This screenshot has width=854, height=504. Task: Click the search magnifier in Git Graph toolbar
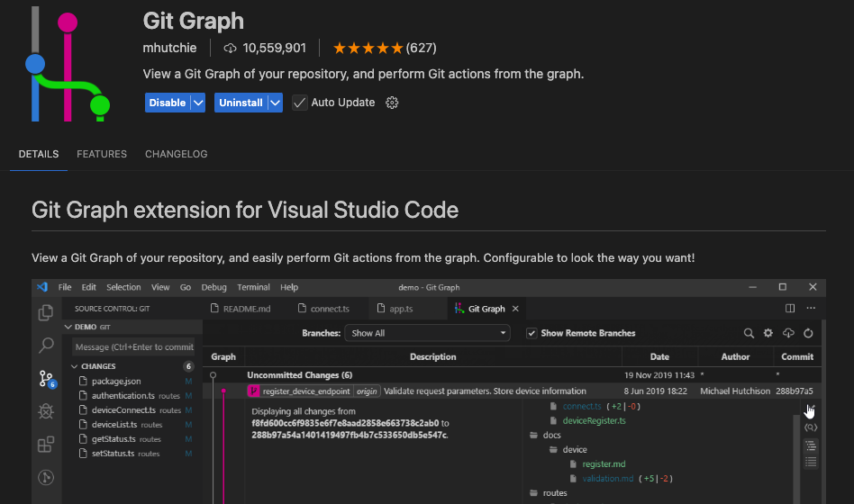tap(749, 333)
